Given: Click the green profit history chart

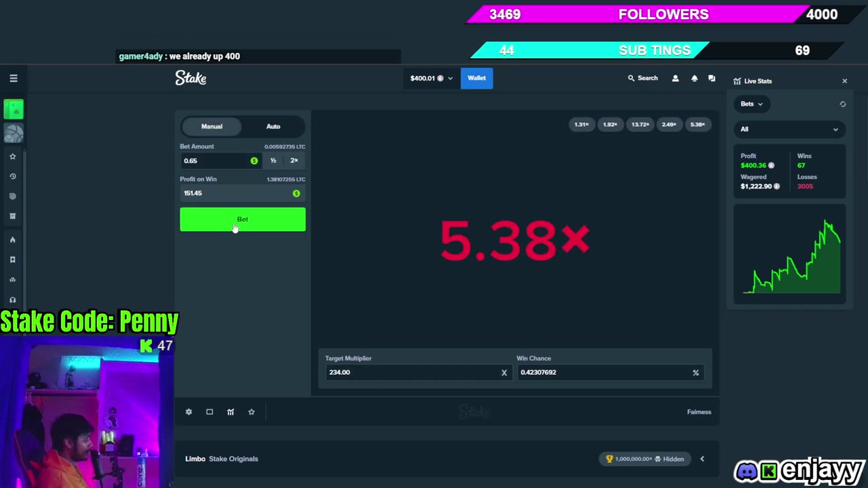Looking at the screenshot, I should click(x=790, y=254).
